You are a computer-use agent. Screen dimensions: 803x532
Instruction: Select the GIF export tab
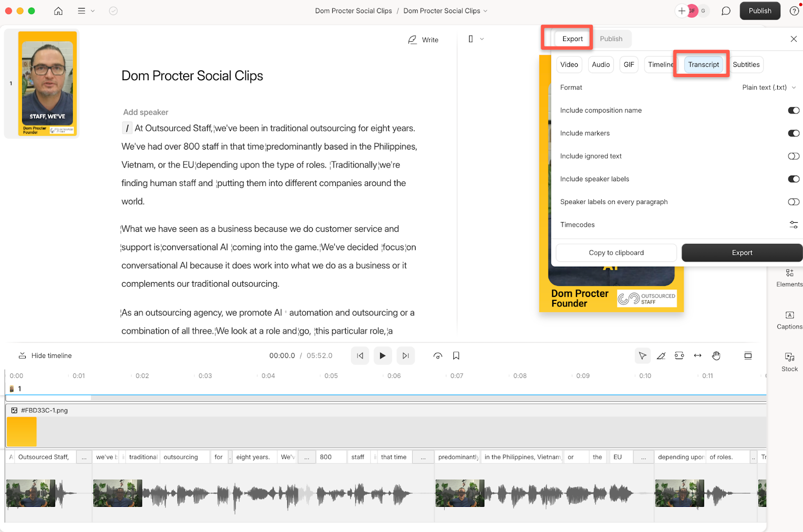pos(629,64)
